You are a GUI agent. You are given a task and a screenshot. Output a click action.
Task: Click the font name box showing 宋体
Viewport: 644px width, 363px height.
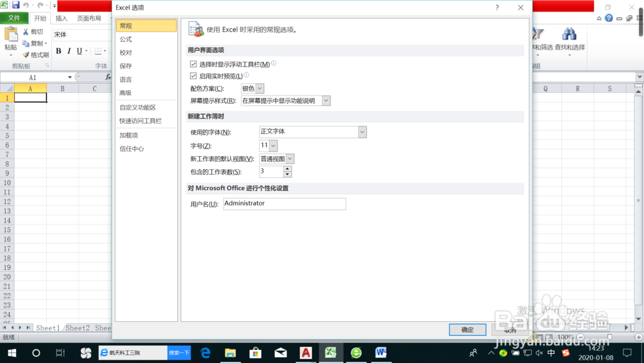(x=82, y=35)
